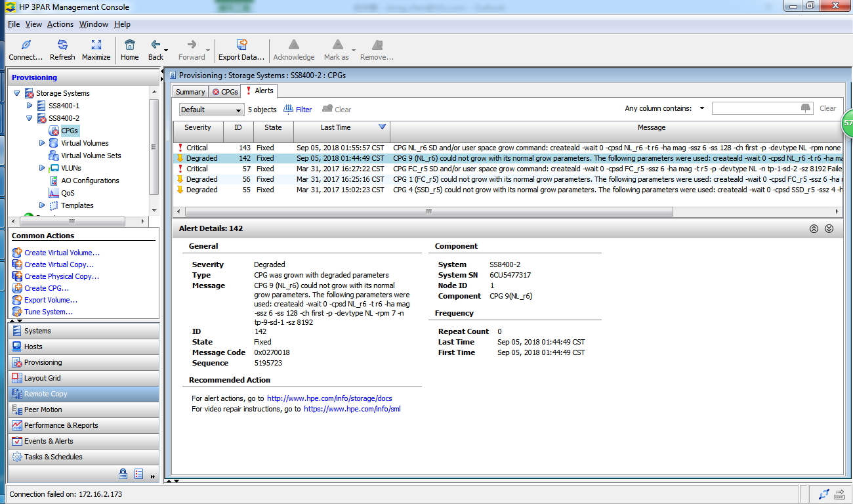Screen dimensions: 853x504
Task: Open Tasks & Schedules manager pane
Action: tap(83, 457)
